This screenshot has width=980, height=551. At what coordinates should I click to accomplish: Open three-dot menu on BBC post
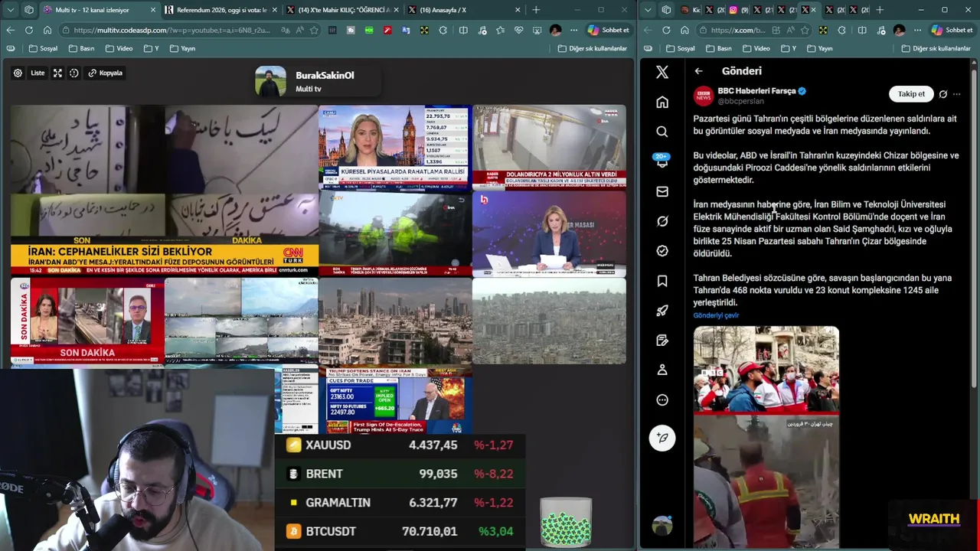(x=956, y=94)
